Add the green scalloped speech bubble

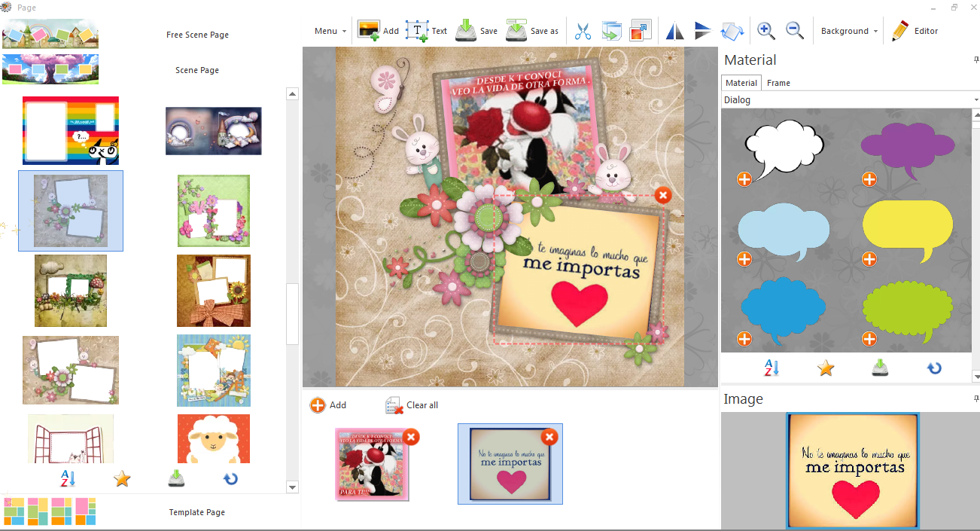point(869,339)
